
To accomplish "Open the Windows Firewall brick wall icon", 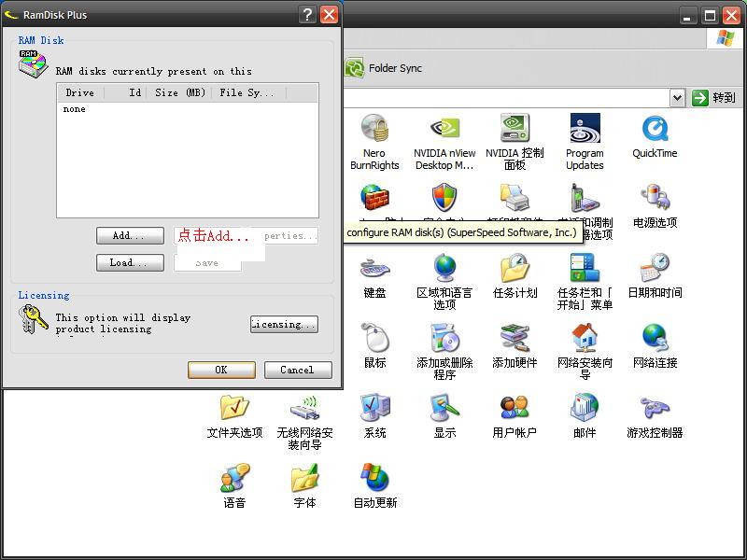I will tap(374, 197).
